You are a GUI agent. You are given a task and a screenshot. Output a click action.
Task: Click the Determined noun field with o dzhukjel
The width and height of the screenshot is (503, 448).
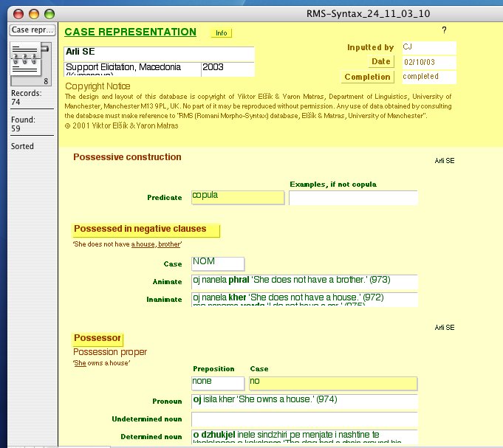tap(304, 437)
